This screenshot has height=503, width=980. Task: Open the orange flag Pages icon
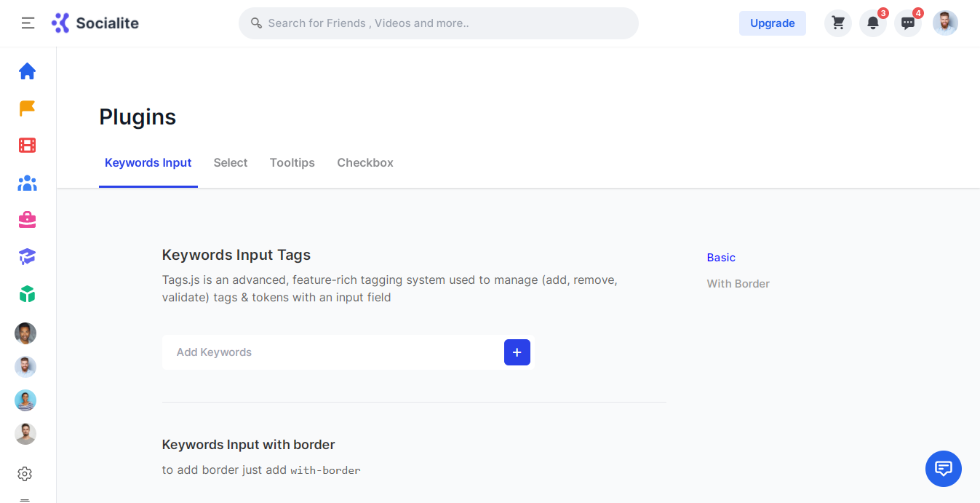[27, 108]
